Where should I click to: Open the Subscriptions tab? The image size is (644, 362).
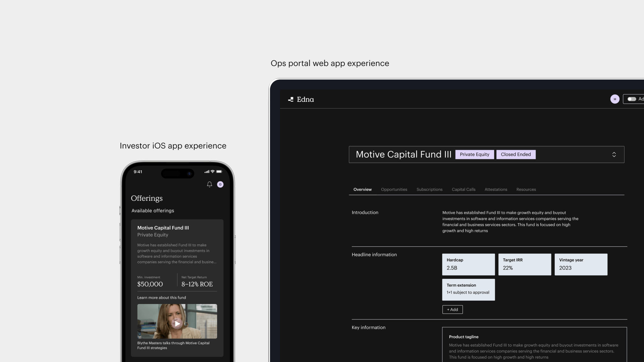[x=429, y=189]
